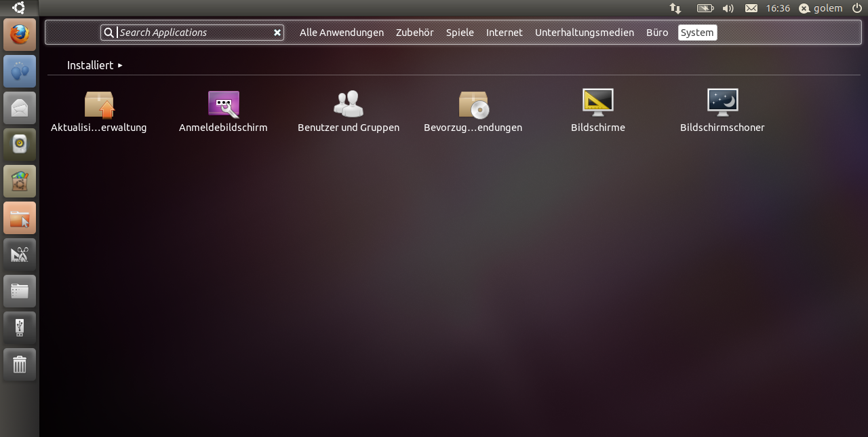Open the power session menu

[856, 8]
